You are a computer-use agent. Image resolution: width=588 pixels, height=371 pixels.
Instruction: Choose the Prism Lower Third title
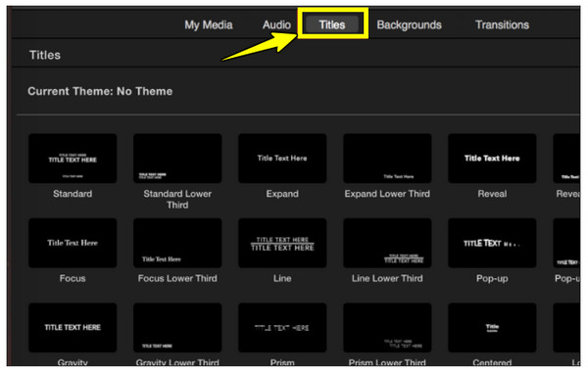click(x=387, y=328)
